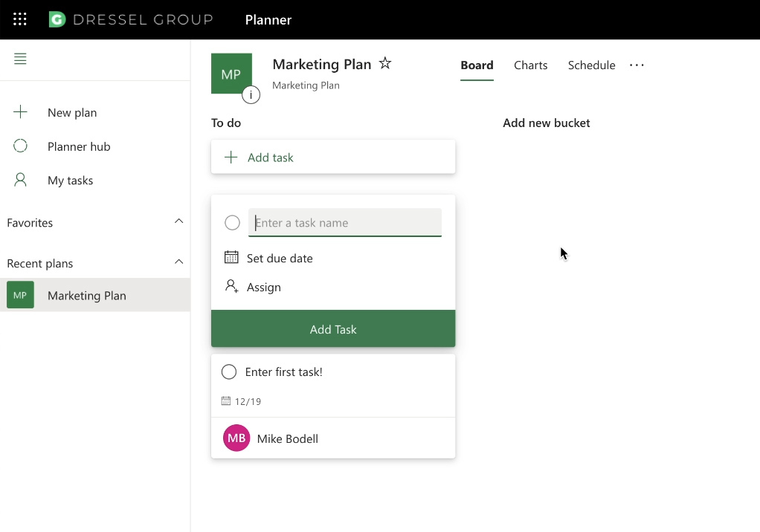Open the more options ellipsis menu
The image size is (760, 532).
click(637, 65)
